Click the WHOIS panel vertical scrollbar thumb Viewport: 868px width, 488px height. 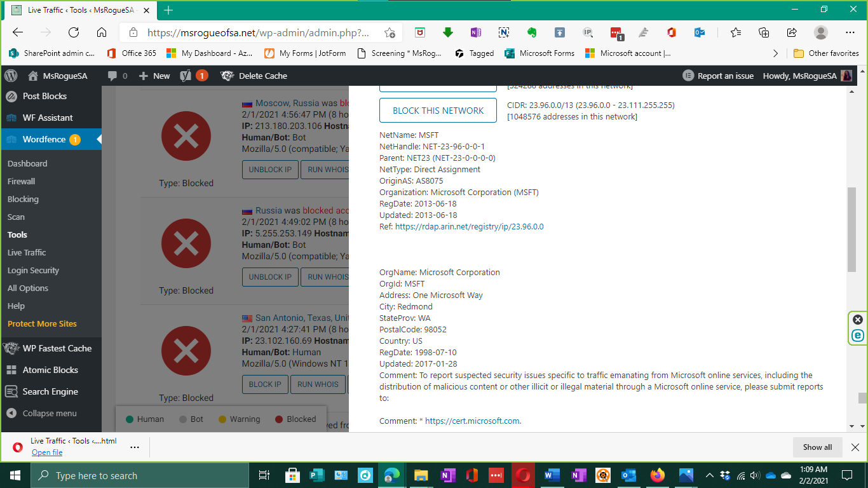tap(851, 230)
